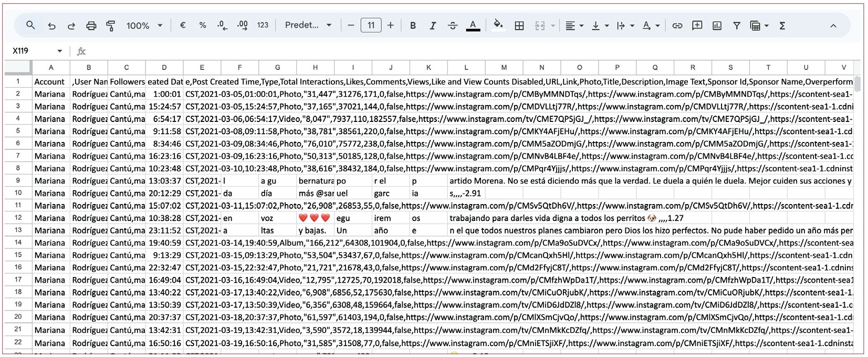Insert a link using the link icon

[677, 25]
